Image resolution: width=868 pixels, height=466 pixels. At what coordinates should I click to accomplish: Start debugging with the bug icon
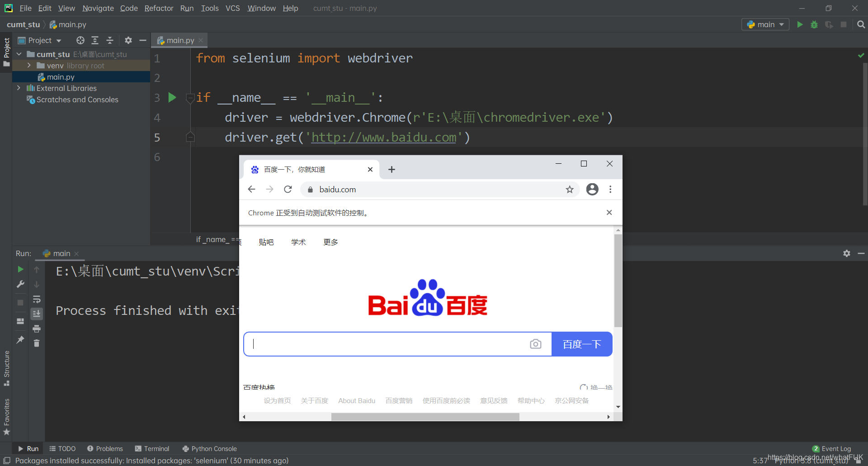pos(814,24)
